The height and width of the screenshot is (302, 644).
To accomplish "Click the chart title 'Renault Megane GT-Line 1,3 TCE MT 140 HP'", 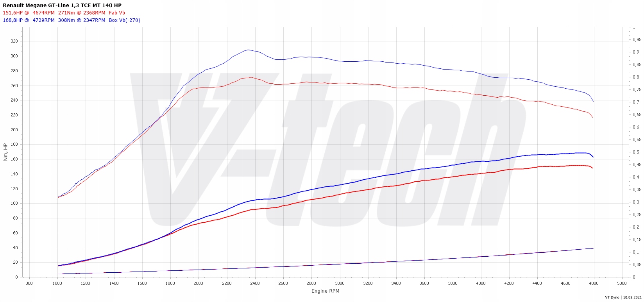I will coord(62,5).
